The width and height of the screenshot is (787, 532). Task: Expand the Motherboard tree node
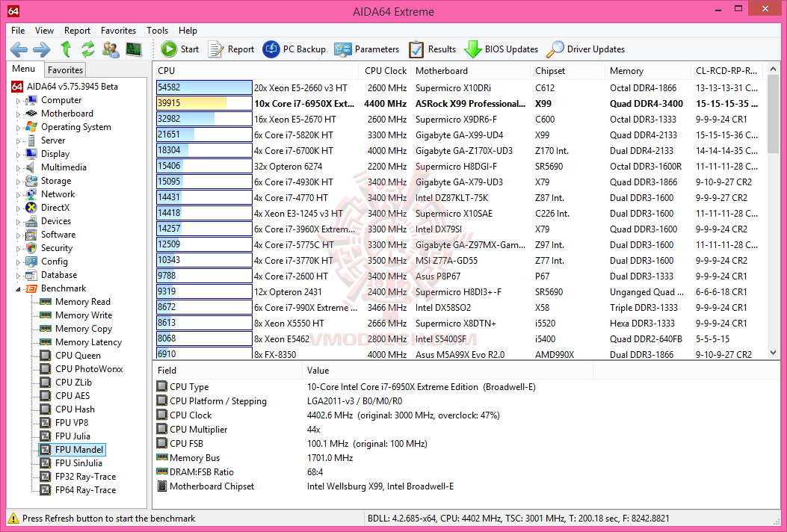(19, 114)
